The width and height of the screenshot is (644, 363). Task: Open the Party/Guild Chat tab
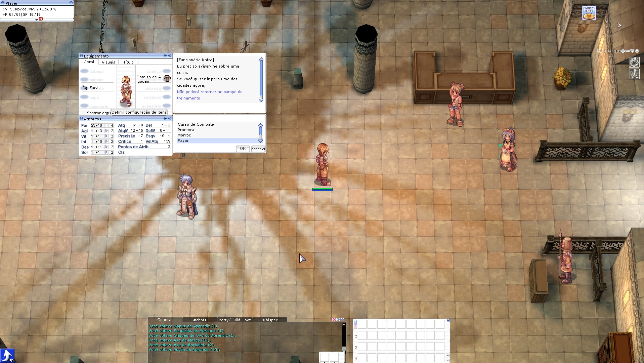coord(234,320)
